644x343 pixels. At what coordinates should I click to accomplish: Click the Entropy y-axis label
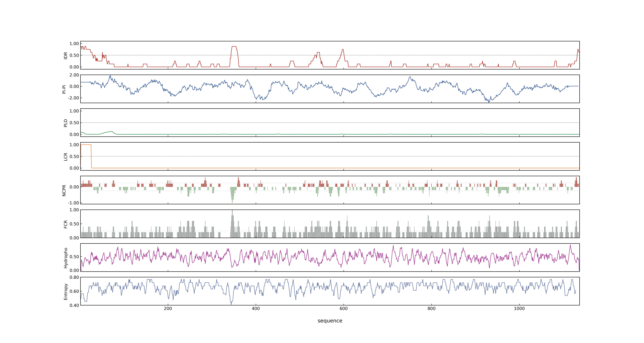click(x=66, y=291)
